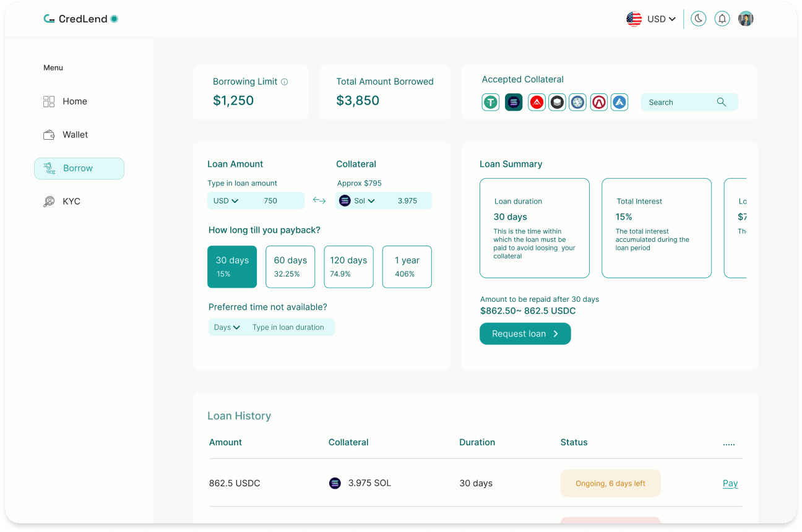Select the Solana collateral icon

tap(514, 102)
